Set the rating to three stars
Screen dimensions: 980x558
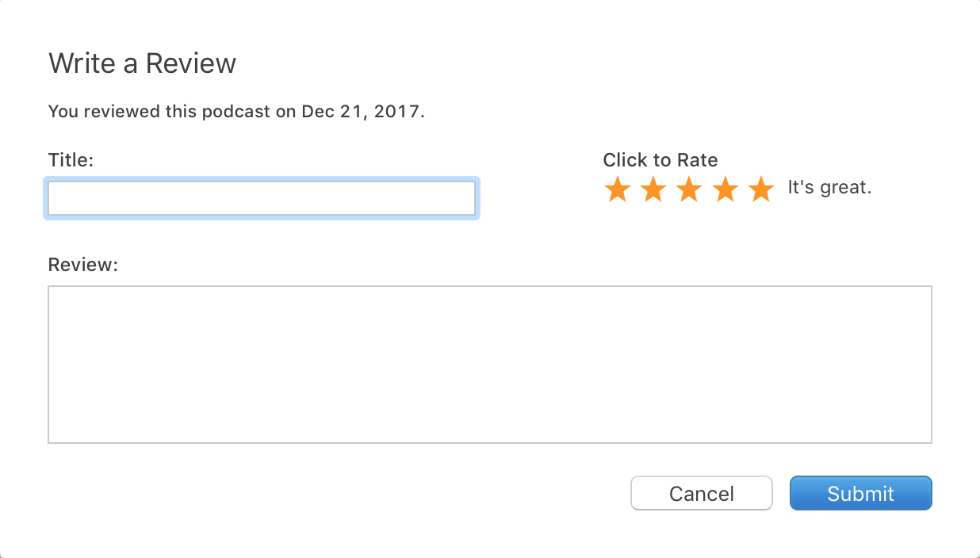point(689,189)
